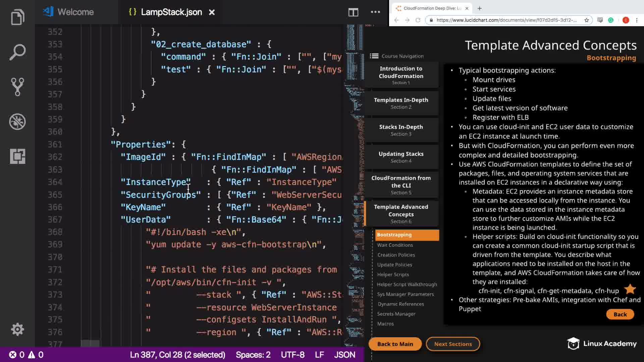This screenshot has height=362, width=644.
Task: Open the Debug view icon
Action: (x=17, y=121)
